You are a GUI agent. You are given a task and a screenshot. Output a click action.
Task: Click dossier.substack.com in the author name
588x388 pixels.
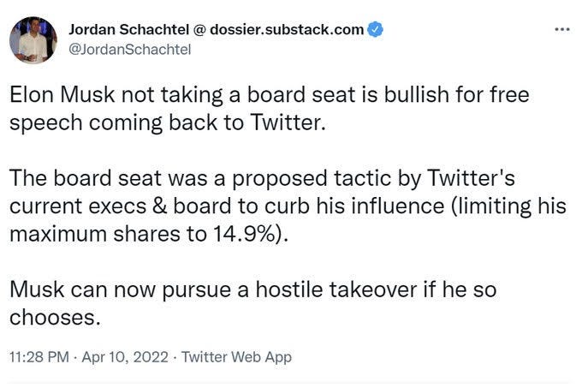tap(287, 29)
